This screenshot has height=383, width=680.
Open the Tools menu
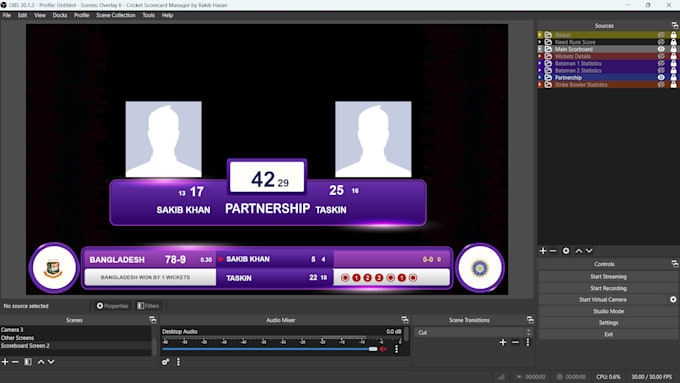[x=148, y=15]
